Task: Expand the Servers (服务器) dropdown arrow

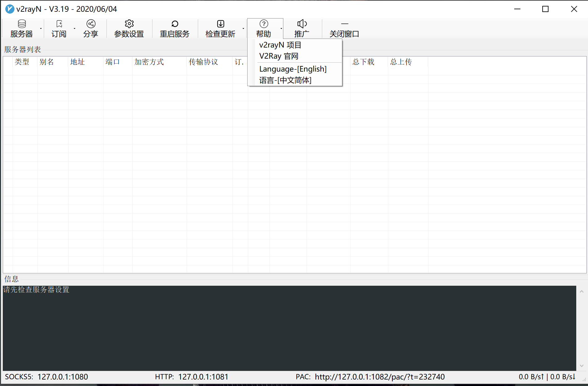Action: pos(41,29)
